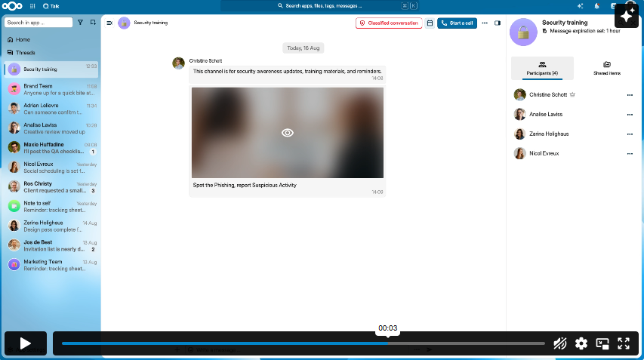Open the Marketing Team conversation
The width and height of the screenshot is (644, 360).
click(51, 265)
